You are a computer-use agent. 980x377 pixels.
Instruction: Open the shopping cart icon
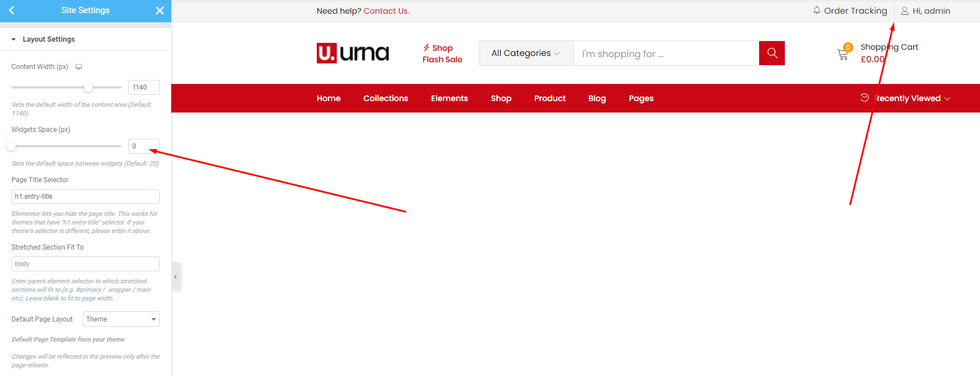[843, 54]
